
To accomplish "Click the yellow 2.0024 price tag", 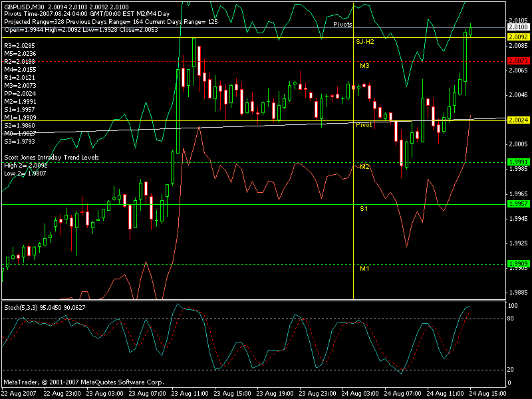I will (518, 120).
